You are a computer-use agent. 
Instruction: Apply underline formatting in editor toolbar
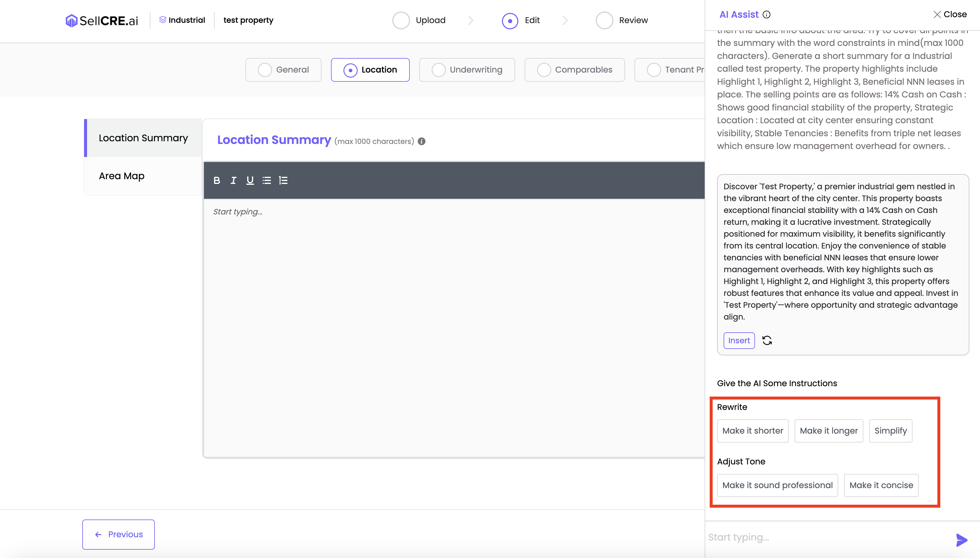tap(250, 180)
